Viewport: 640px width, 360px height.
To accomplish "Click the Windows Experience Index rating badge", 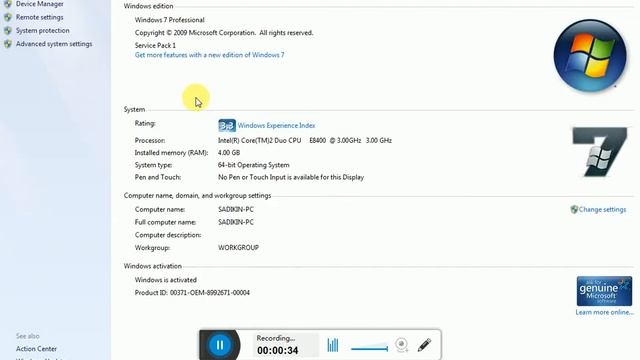I will point(227,125).
